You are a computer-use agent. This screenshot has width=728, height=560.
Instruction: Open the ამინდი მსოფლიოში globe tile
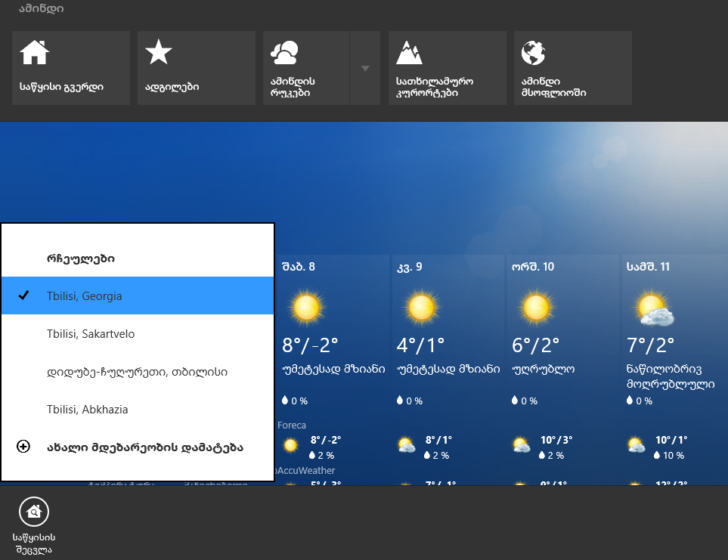tap(572, 68)
